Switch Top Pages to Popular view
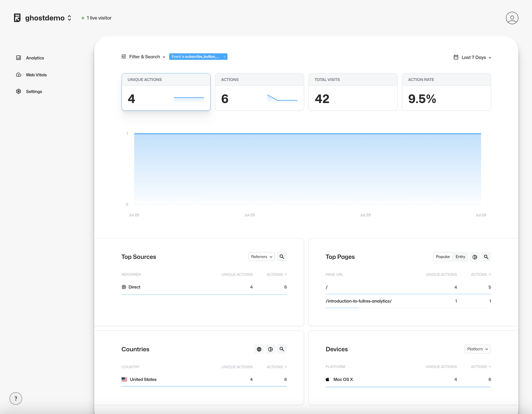Image resolution: width=532 pixels, height=414 pixels. coord(443,257)
